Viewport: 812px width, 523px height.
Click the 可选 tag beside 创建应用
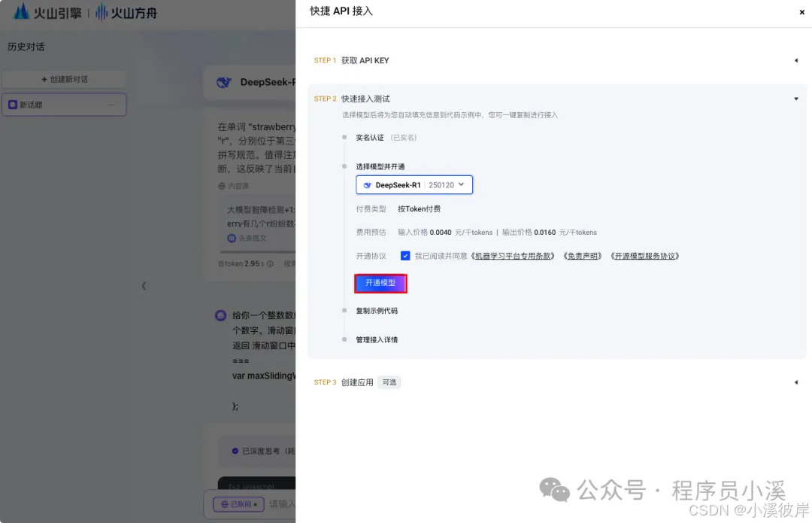click(x=389, y=382)
